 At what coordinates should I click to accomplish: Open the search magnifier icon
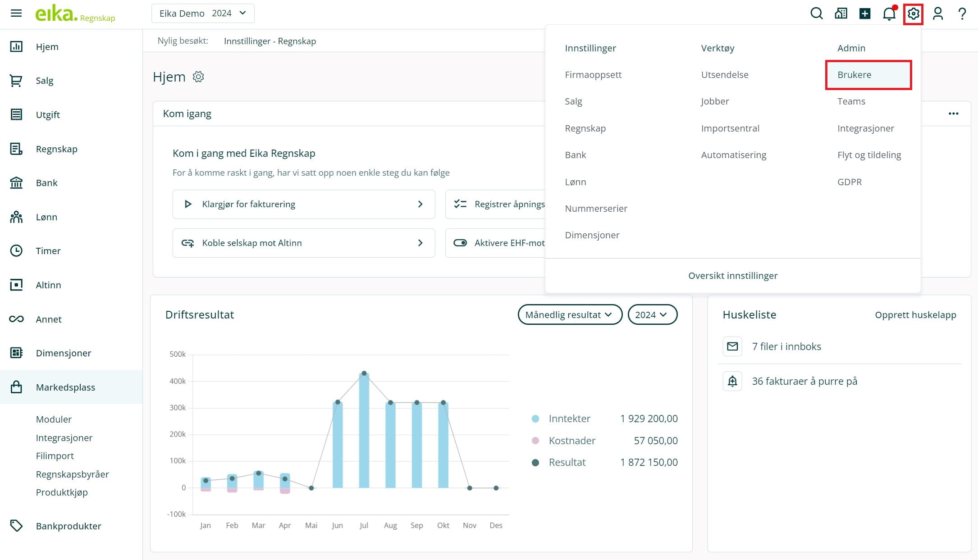pos(816,14)
